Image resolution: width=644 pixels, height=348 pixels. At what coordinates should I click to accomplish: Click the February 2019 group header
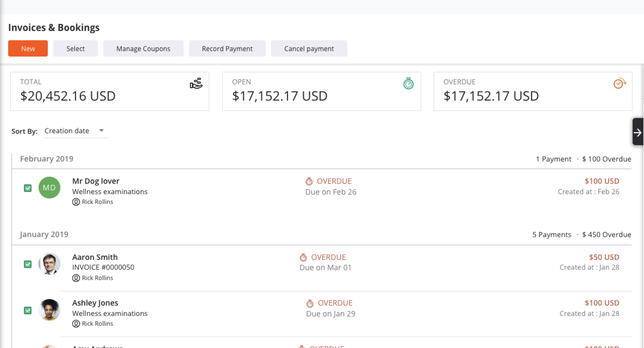tap(47, 159)
